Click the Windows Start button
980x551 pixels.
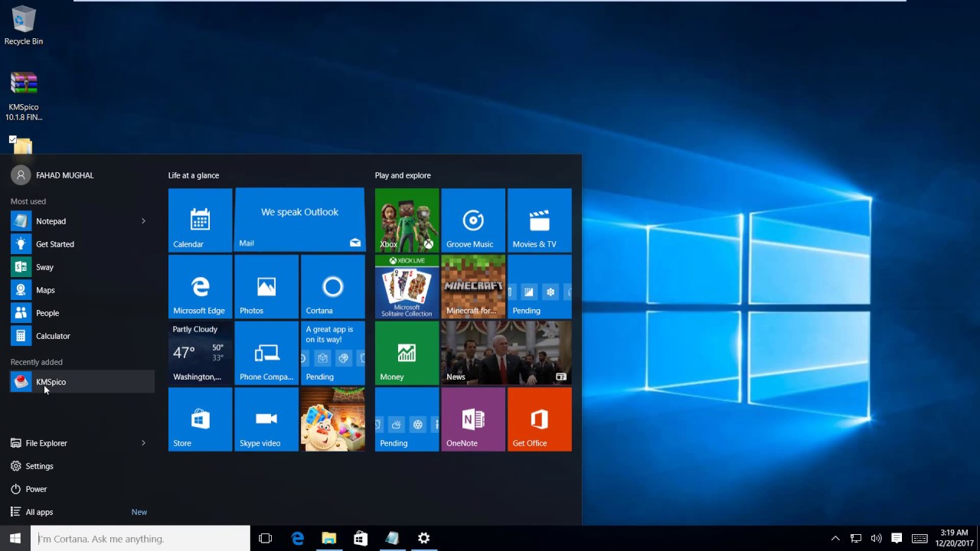tap(15, 539)
